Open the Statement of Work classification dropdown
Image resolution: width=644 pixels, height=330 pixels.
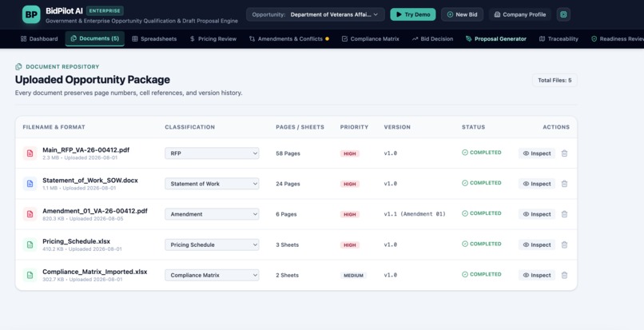click(212, 184)
